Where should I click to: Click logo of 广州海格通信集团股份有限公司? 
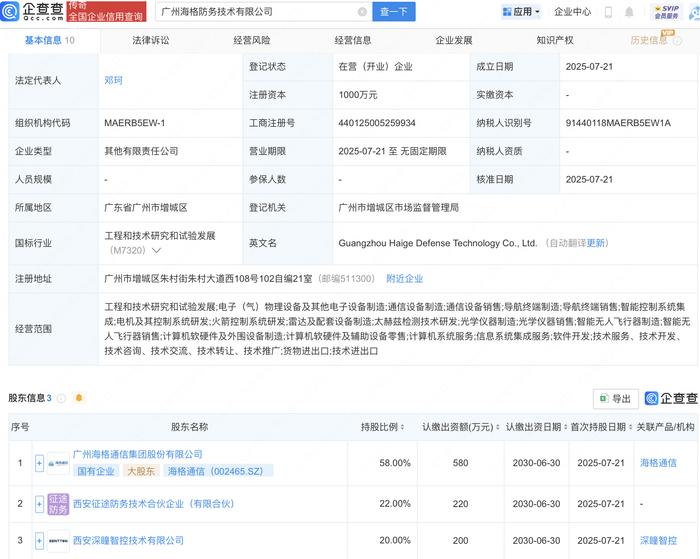[58, 463]
